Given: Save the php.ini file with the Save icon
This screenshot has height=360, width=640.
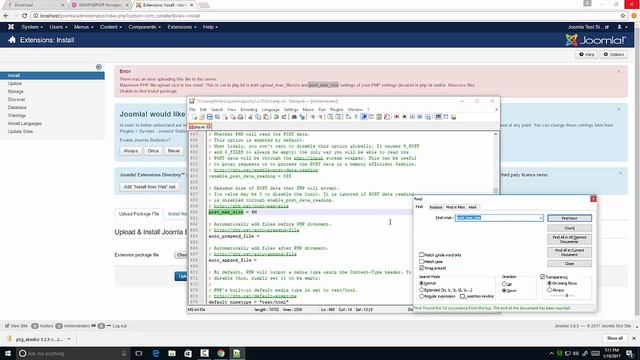Looking at the screenshot, I should (x=209, y=117).
